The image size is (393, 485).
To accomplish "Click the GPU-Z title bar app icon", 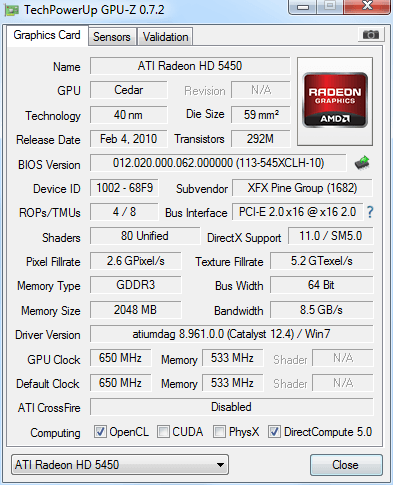I will [11, 10].
